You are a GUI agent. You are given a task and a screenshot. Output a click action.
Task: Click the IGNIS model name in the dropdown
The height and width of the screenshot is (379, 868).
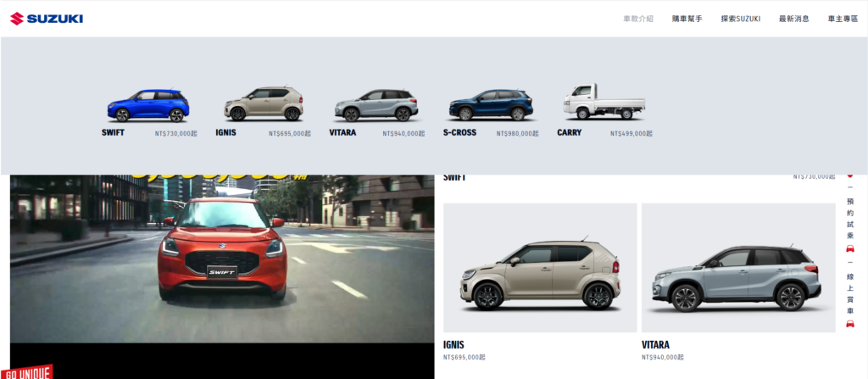coord(225,133)
